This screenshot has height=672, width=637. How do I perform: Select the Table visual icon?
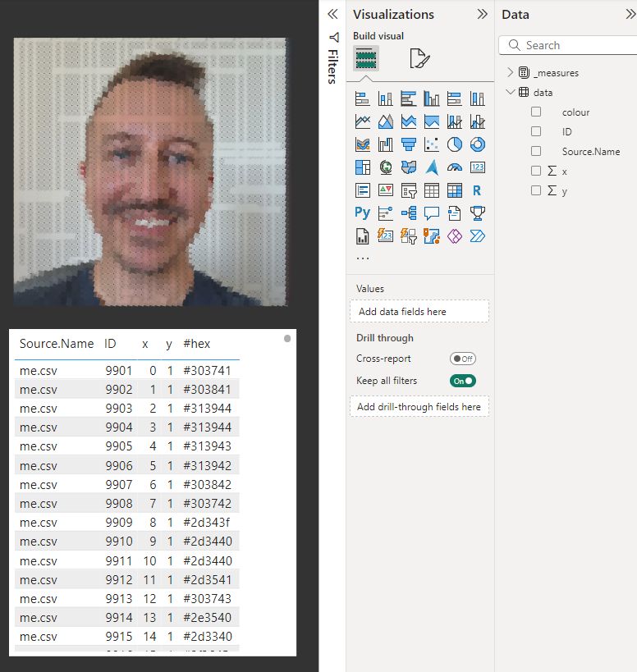pyautogui.click(x=432, y=190)
